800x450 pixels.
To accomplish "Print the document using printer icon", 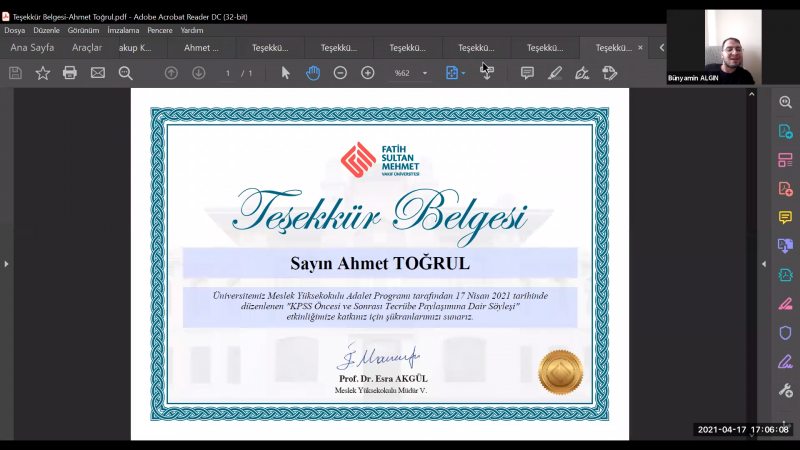I will [70, 73].
